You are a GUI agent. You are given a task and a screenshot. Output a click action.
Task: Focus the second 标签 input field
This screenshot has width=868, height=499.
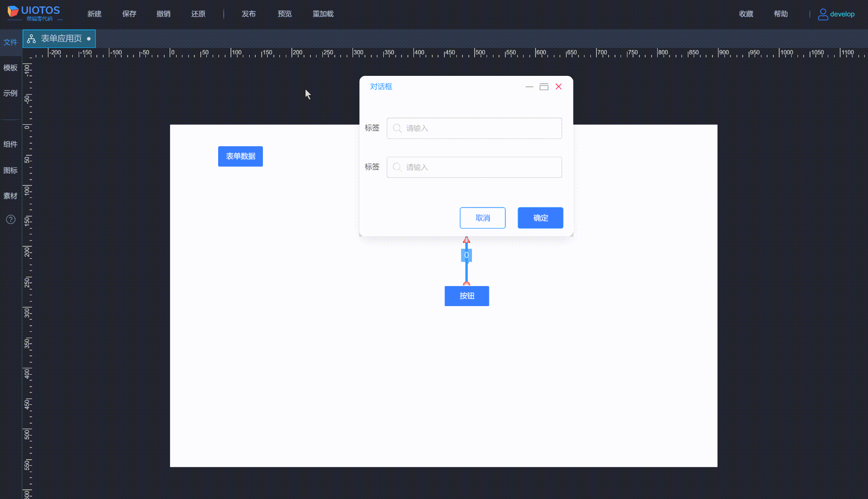click(x=474, y=167)
